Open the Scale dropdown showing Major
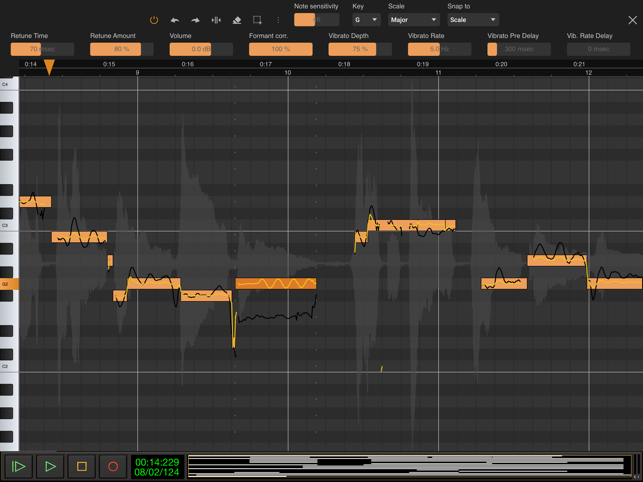The width and height of the screenshot is (643, 482). click(414, 20)
